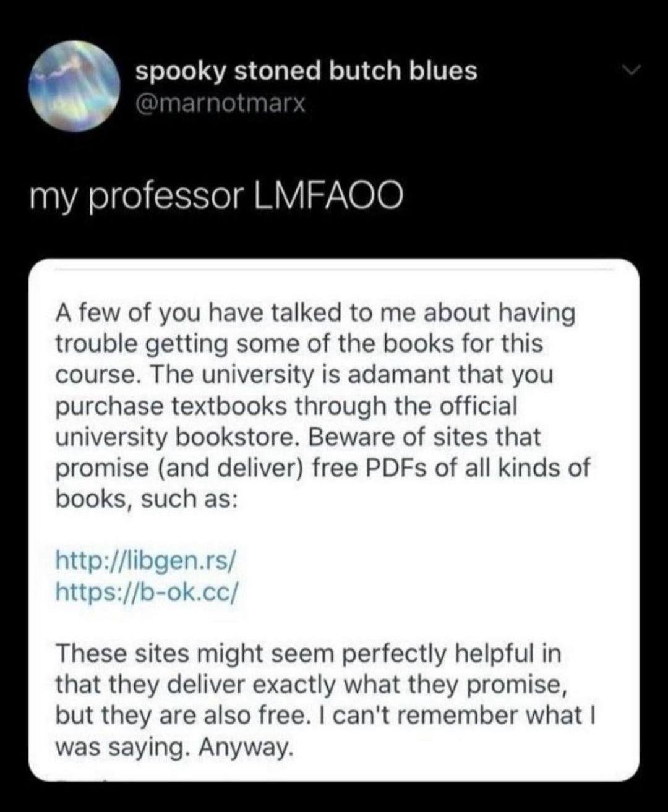This screenshot has width=668, height=812.
Task: Expand the tweet options chevron
Action: coord(630,71)
